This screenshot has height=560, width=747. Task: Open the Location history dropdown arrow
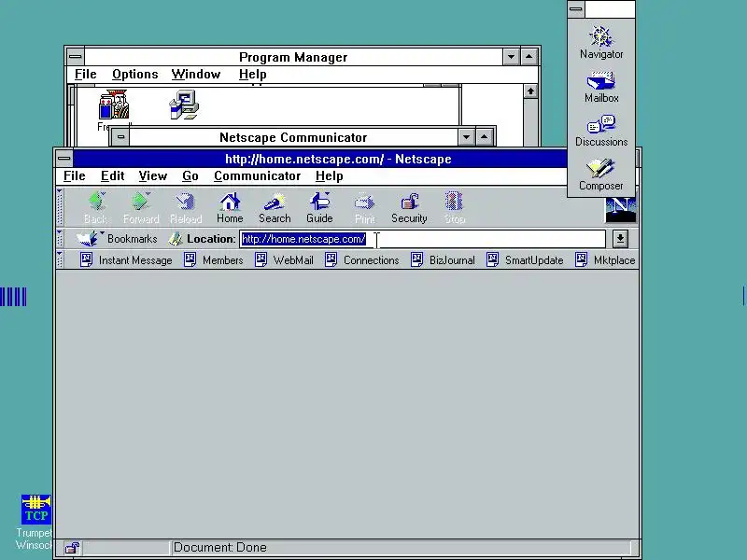620,239
